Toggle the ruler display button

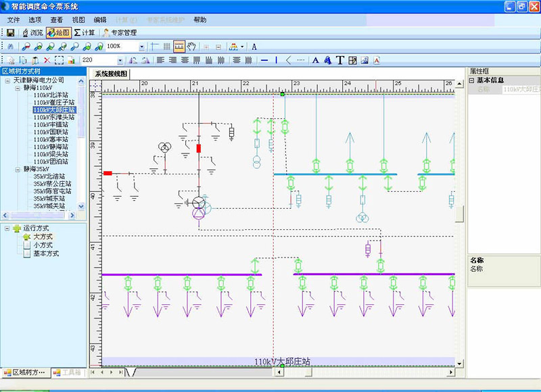click(179, 47)
